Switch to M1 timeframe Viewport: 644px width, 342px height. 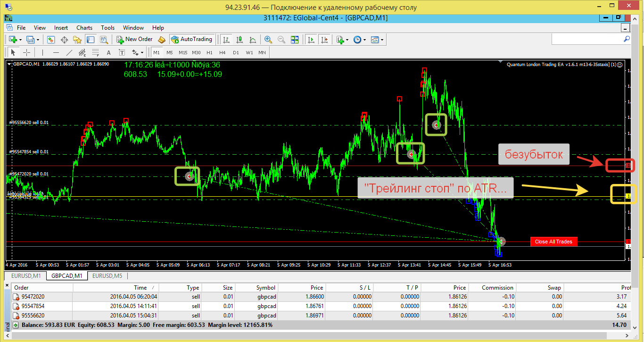157,52
